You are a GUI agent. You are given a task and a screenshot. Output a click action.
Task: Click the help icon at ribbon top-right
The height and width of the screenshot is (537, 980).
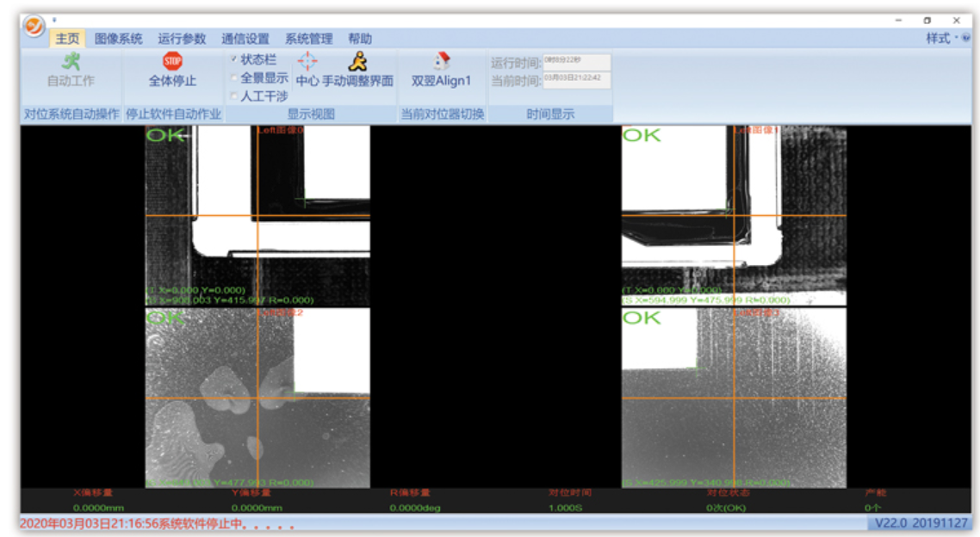tap(966, 39)
